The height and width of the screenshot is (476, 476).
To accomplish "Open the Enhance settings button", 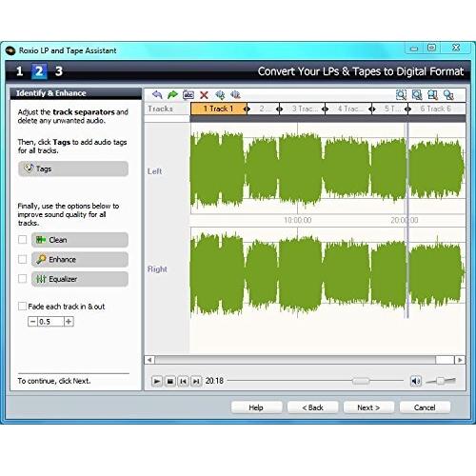I will [80, 260].
